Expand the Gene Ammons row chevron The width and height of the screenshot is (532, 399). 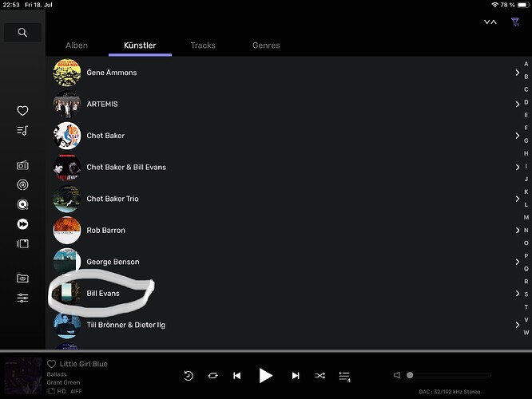coord(517,73)
